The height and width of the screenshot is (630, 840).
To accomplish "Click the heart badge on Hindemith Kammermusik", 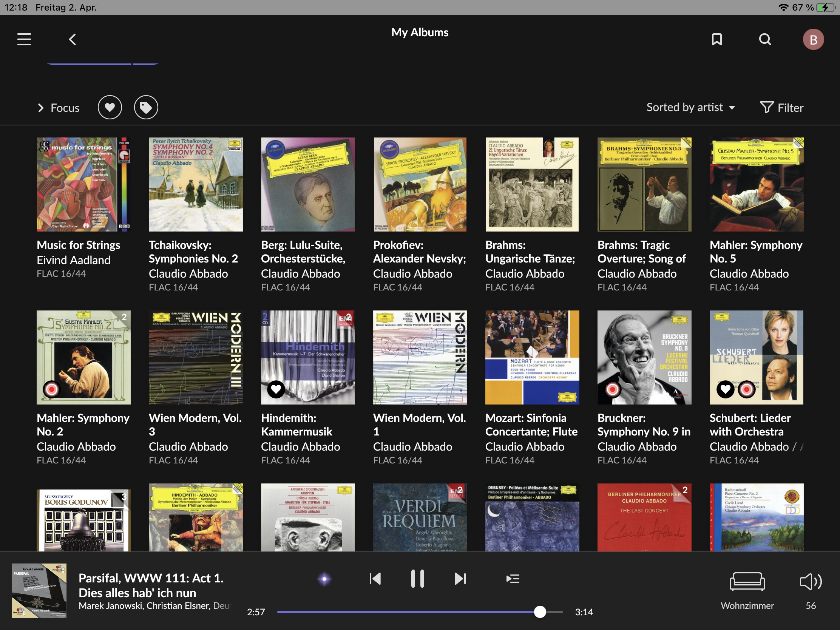I will (x=276, y=389).
